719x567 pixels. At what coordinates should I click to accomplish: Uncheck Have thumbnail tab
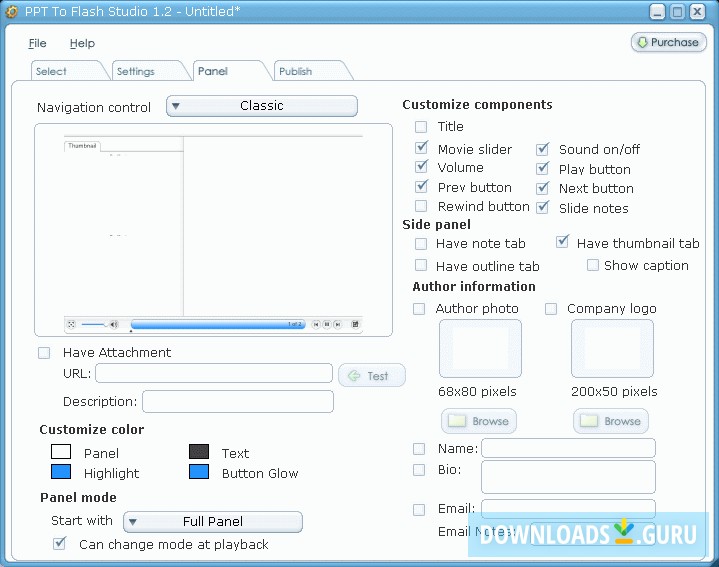coord(562,242)
